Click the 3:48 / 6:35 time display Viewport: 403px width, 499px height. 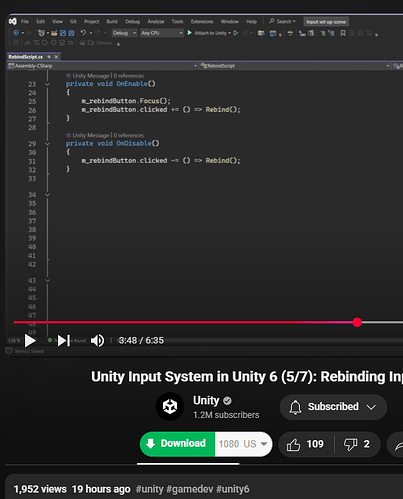(141, 340)
